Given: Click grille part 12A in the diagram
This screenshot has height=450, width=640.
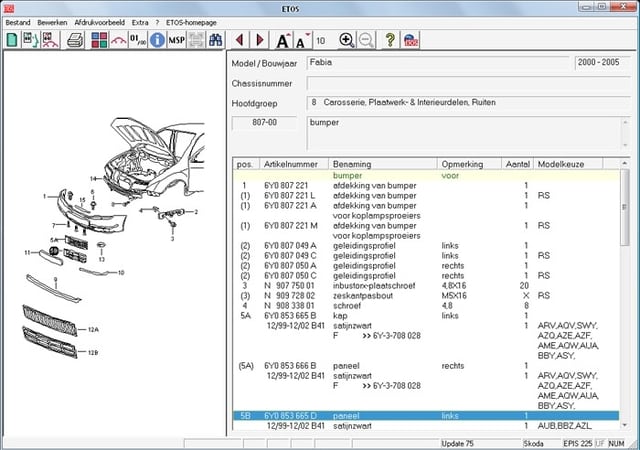Looking at the screenshot, I should point(50,320).
